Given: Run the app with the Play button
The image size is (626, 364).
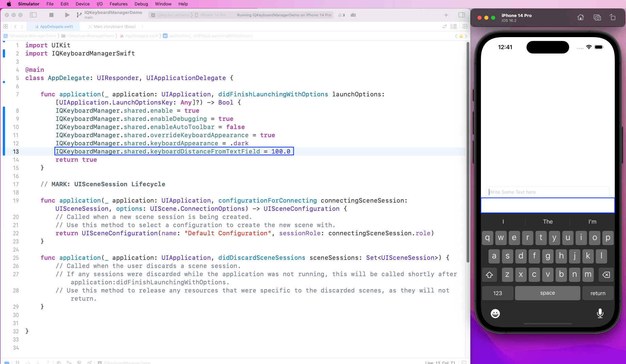Looking at the screenshot, I should [67, 15].
